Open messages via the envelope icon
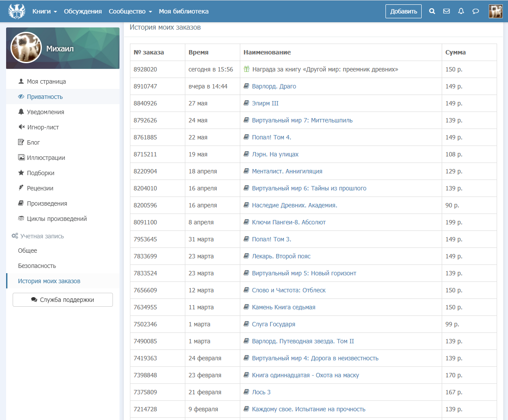Image resolution: width=508 pixels, height=420 pixels. (x=447, y=11)
